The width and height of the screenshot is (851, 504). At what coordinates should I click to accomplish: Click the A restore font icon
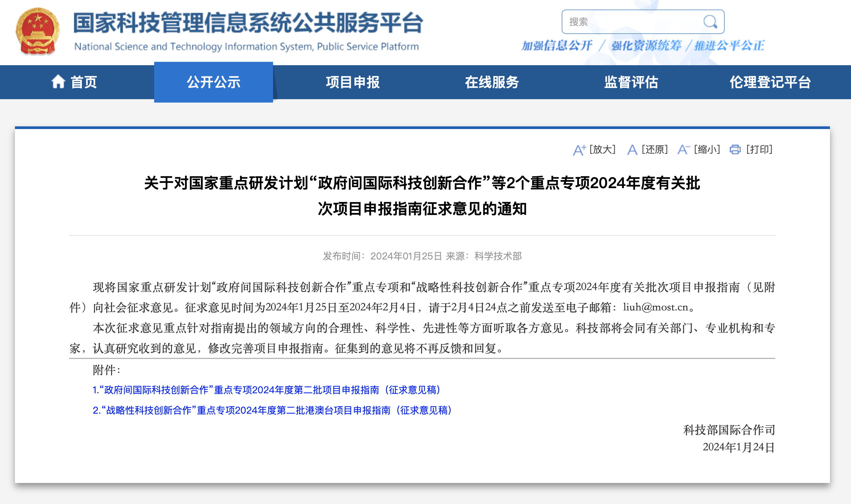pyautogui.click(x=632, y=150)
